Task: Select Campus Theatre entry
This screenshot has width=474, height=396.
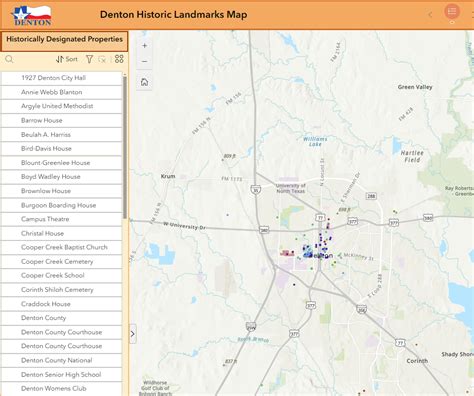Action: pyautogui.click(x=61, y=219)
